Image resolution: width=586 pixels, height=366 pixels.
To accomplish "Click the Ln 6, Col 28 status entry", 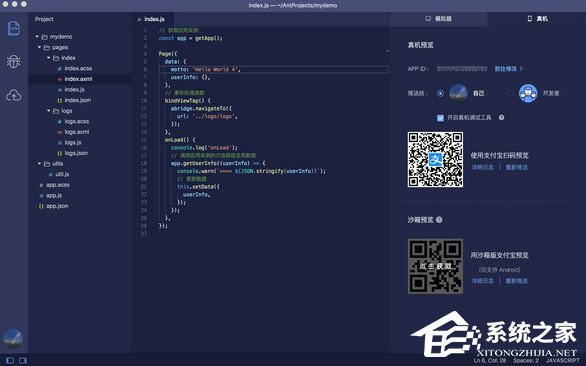I will [x=490, y=361].
